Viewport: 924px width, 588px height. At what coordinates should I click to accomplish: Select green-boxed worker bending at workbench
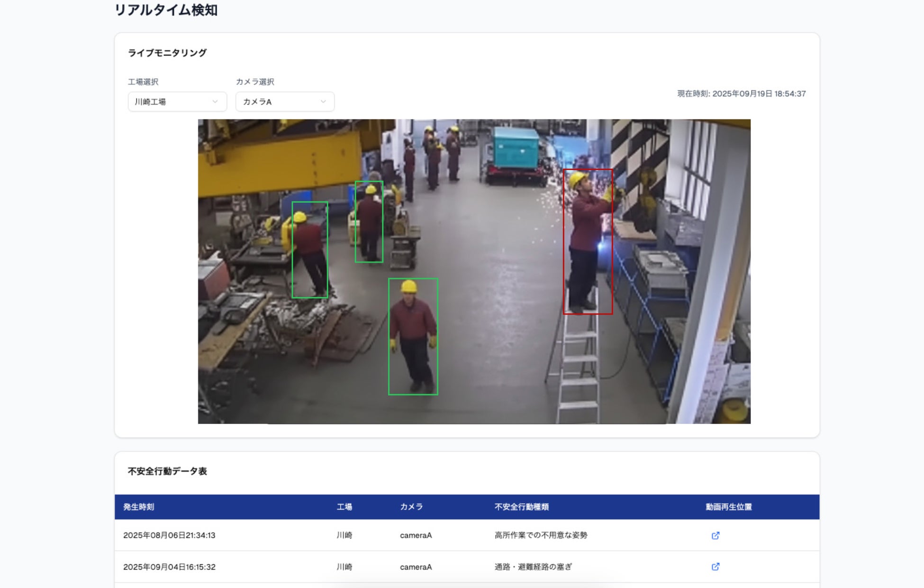309,249
